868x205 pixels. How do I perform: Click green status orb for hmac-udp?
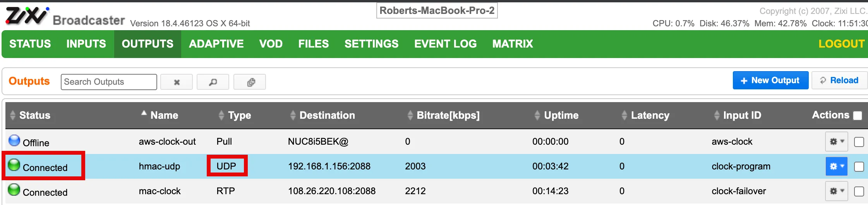[x=14, y=165]
